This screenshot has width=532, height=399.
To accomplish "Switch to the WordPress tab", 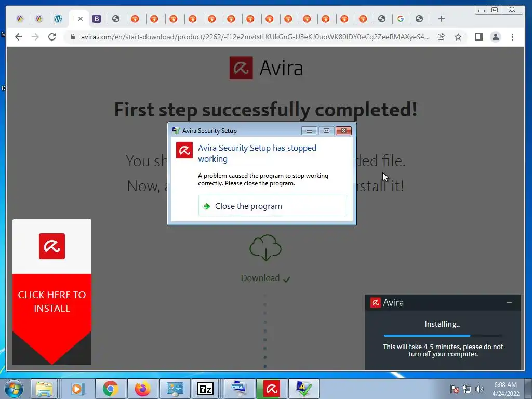I will pos(58,19).
